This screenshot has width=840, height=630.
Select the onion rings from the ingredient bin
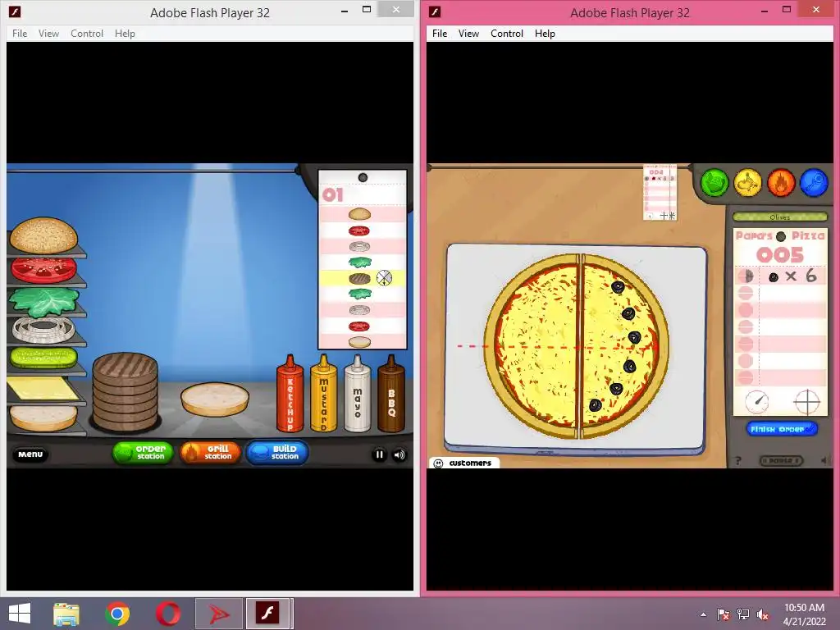tap(44, 330)
